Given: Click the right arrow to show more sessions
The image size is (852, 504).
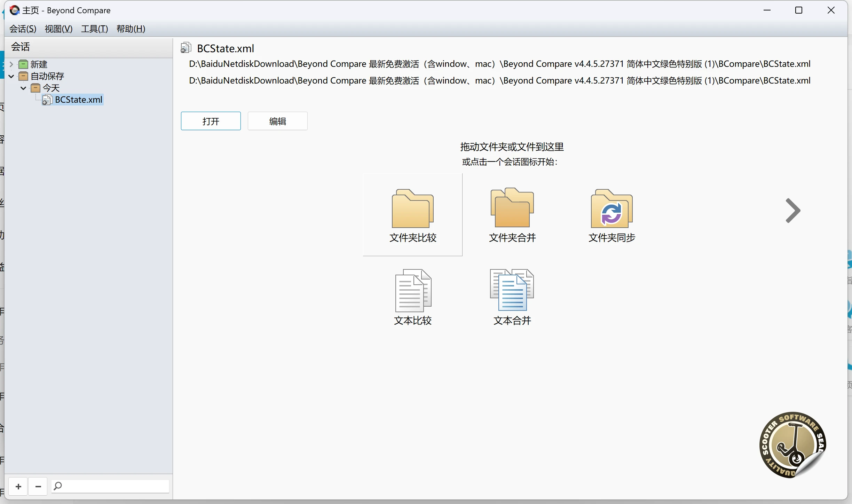Looking at the screenshot, I should (793, 211).
